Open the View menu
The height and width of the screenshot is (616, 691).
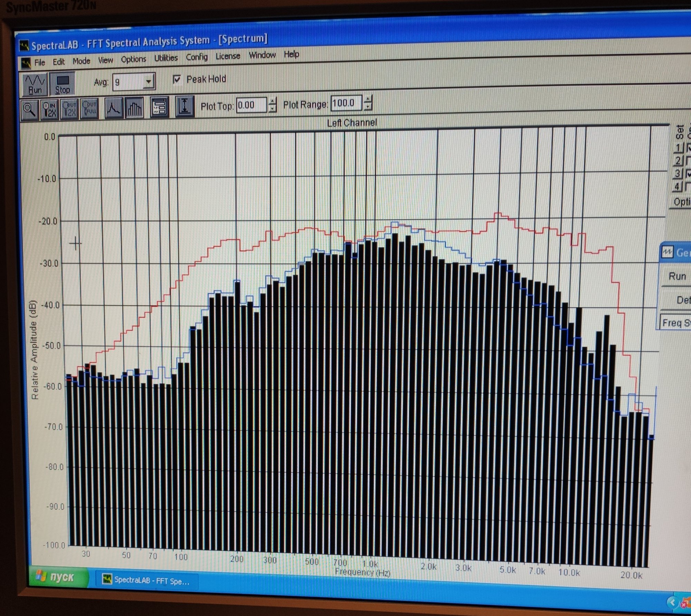(x=106, y=60)
